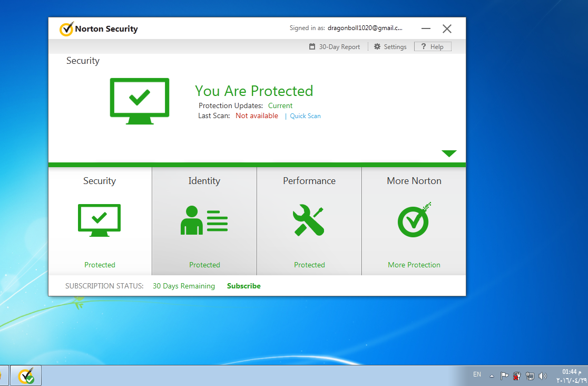The height and width of the screenshot is (386, 588).
Task: Minimize the Norton Security window
Action: point(426,28)
